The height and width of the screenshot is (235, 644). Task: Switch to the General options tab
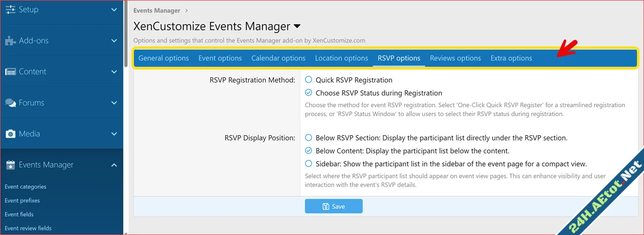click(164, 58)
